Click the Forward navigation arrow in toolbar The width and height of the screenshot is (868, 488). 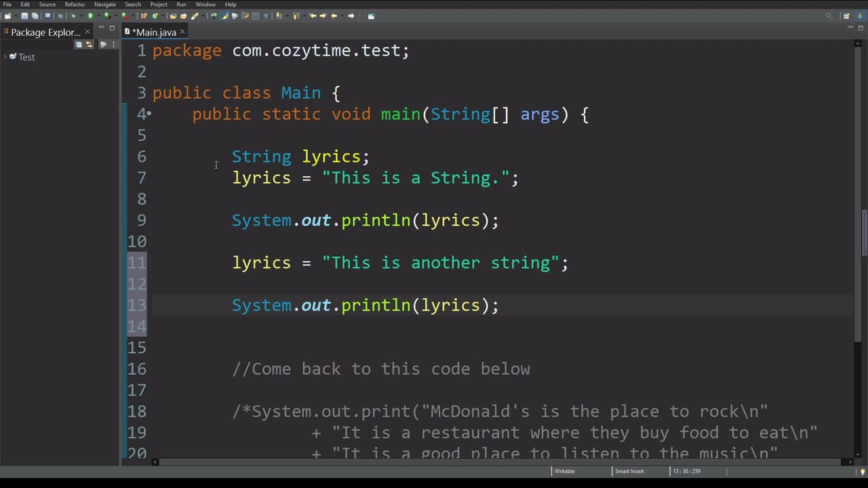click(x=351, y=16)
